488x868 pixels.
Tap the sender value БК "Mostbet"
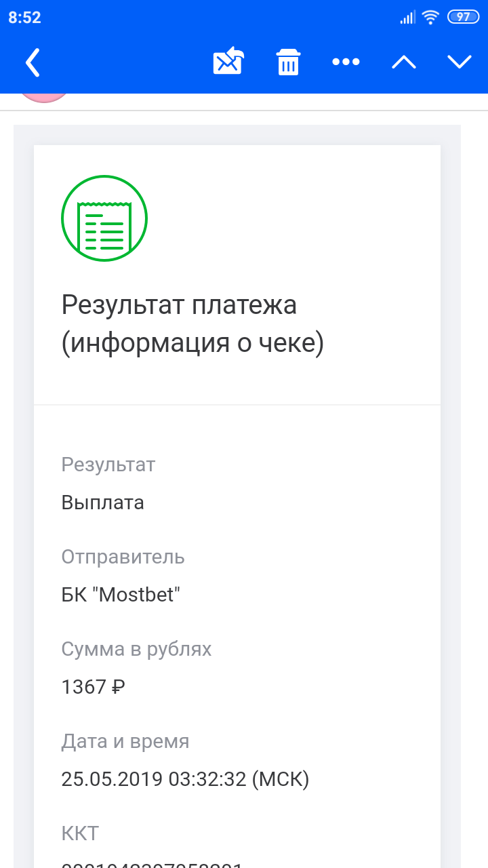coord(121,595)
